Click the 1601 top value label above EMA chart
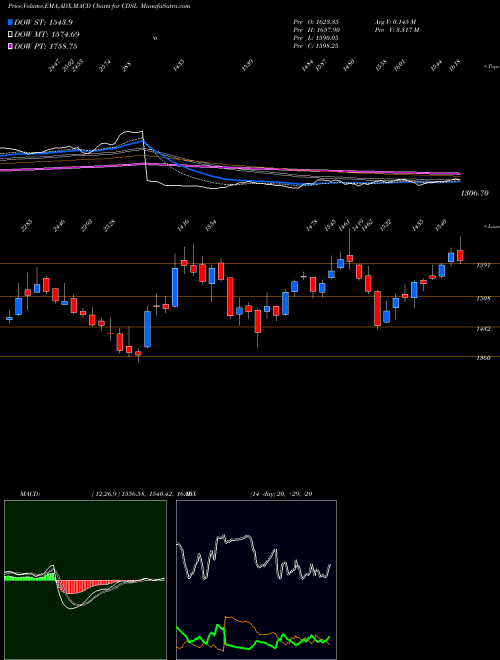Screen dimensions: 500x660 point(400,66)
